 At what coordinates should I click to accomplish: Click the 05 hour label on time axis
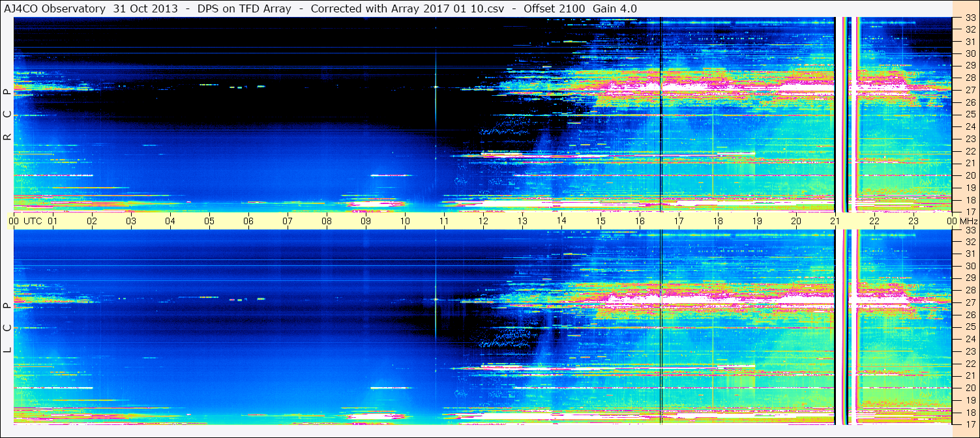tap(209, 221)
